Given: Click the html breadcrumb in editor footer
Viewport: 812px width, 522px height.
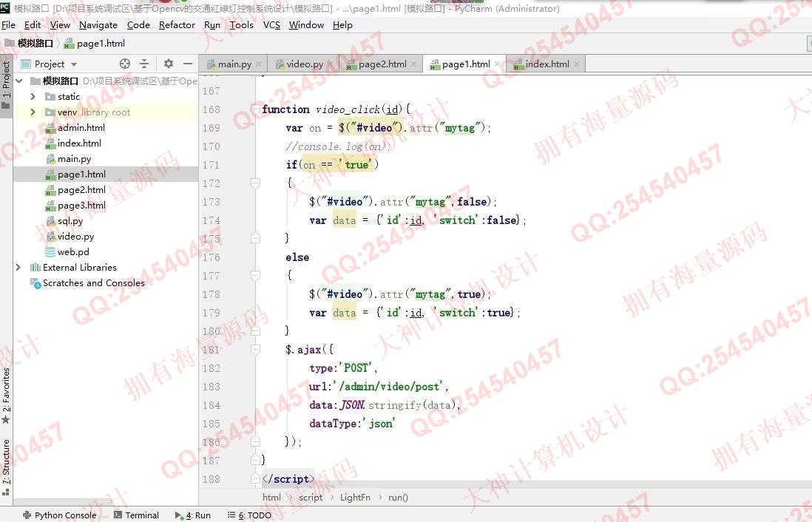Looking at the screenshot, I should click(x=271, y=498).
